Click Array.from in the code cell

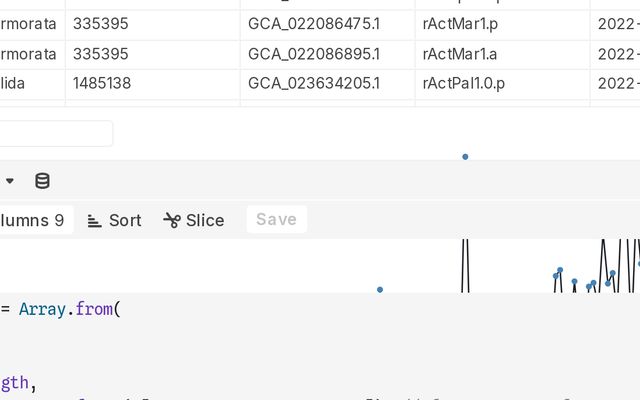coord(66,309)
